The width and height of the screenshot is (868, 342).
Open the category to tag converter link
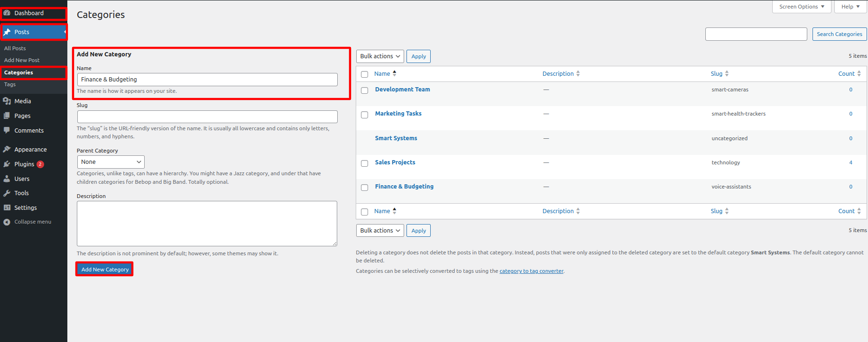coord(531,271)
